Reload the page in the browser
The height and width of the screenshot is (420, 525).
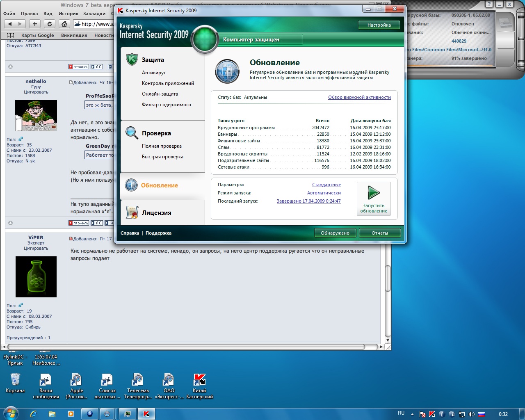click(x=50, y=24)
